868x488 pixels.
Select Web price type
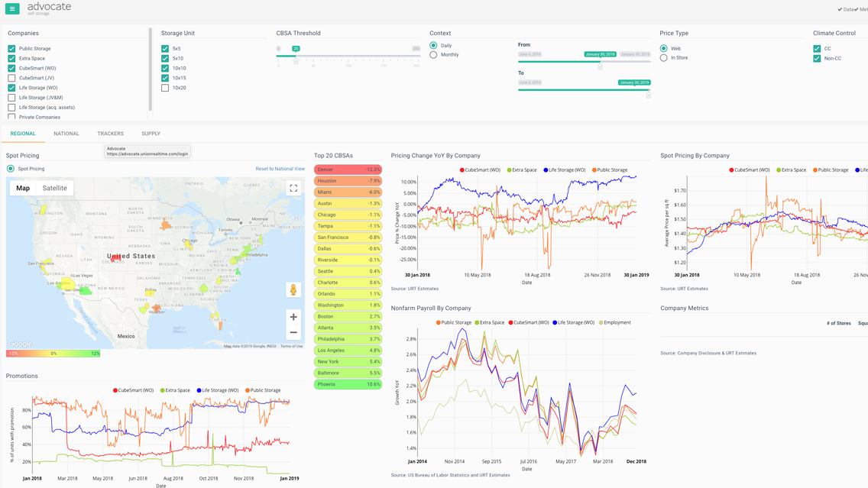click(x=664, y=49)
